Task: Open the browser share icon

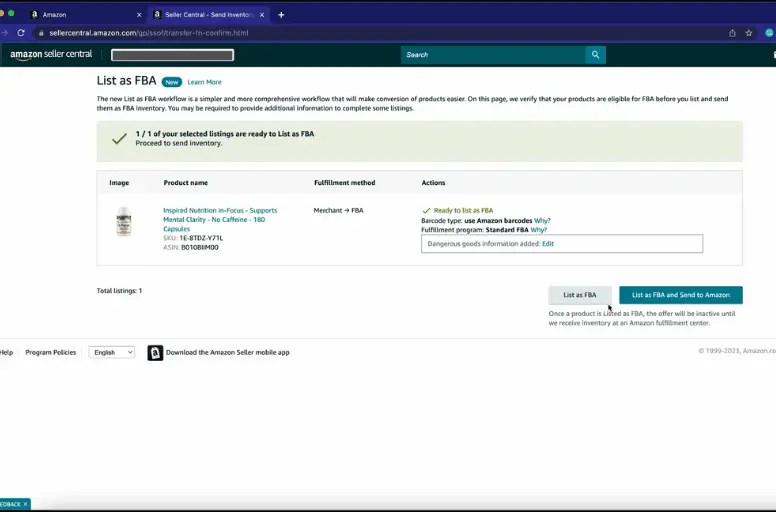Action: (x=732, y=33)
